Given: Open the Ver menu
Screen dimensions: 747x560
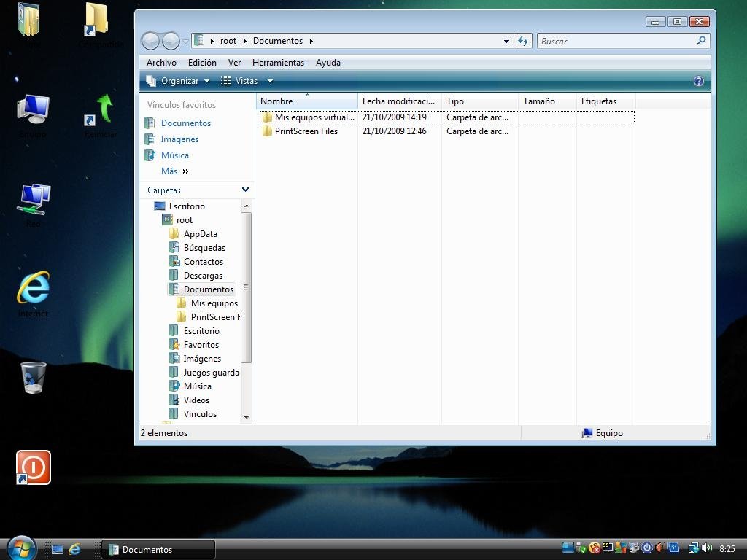Looking at the screenshot, I should point(234,63).
